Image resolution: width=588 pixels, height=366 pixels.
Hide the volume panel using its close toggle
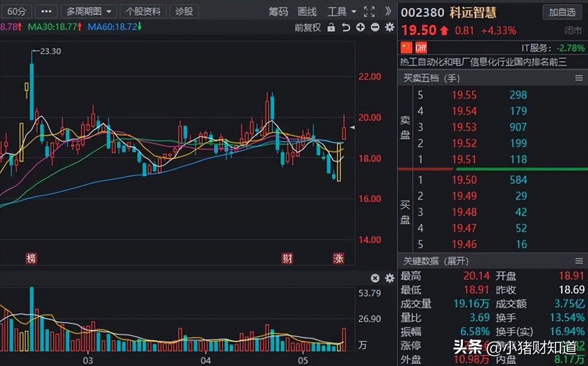coord(375,278)
